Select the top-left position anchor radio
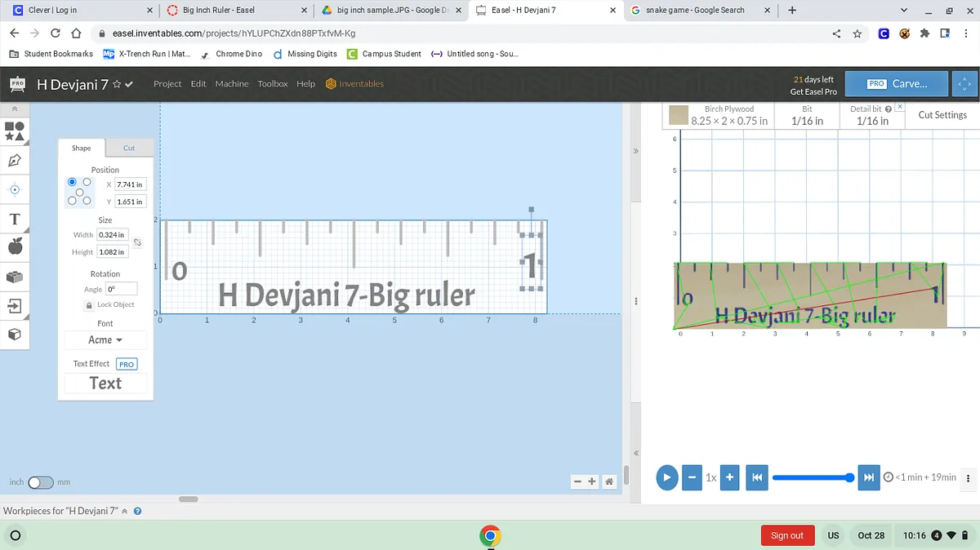980x550 pixels. [x=73, y=182]
